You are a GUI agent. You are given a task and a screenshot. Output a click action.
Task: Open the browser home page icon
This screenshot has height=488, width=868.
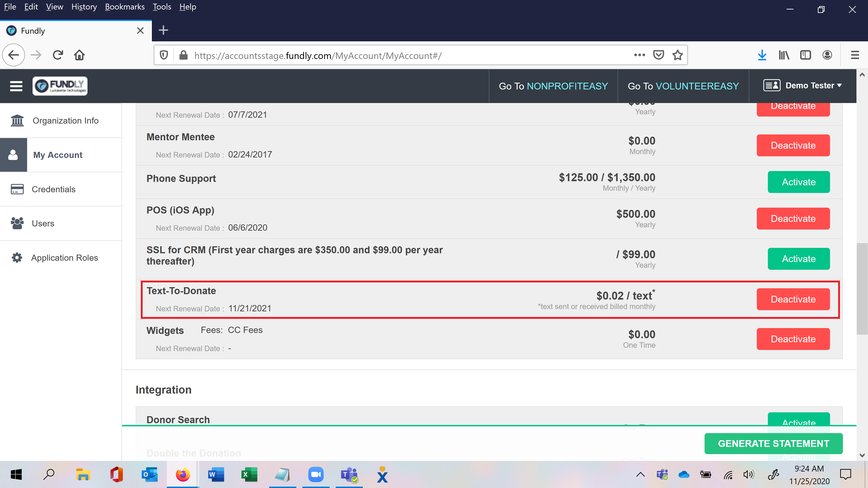79,55
